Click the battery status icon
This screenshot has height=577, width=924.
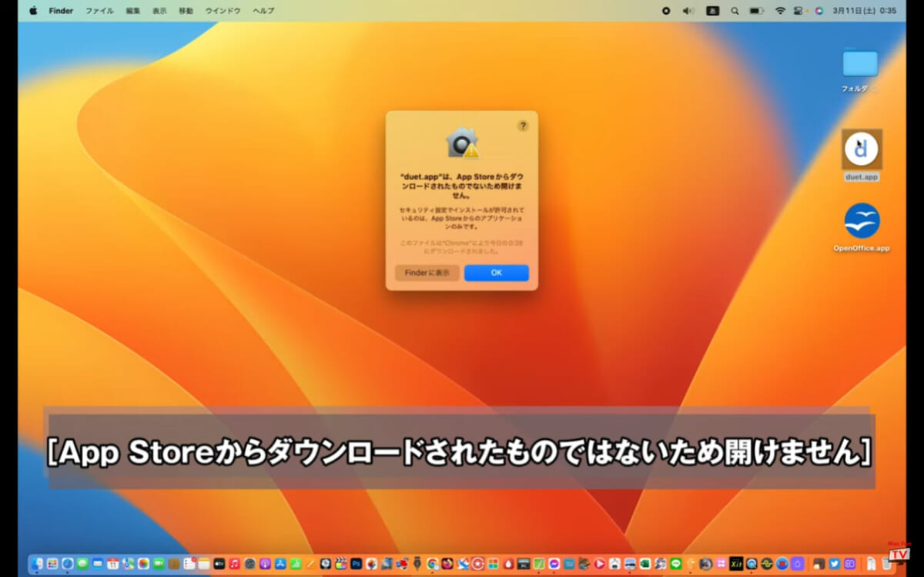[756, 11]
